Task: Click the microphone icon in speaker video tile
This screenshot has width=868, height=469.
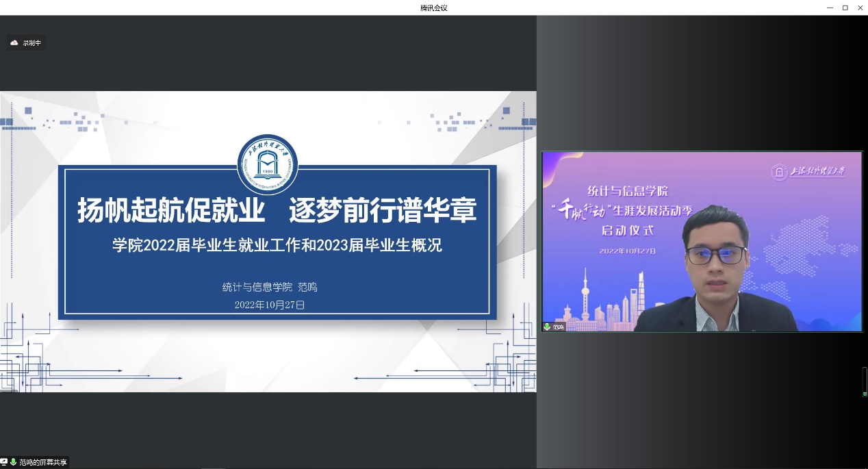Action: (547, 327)
